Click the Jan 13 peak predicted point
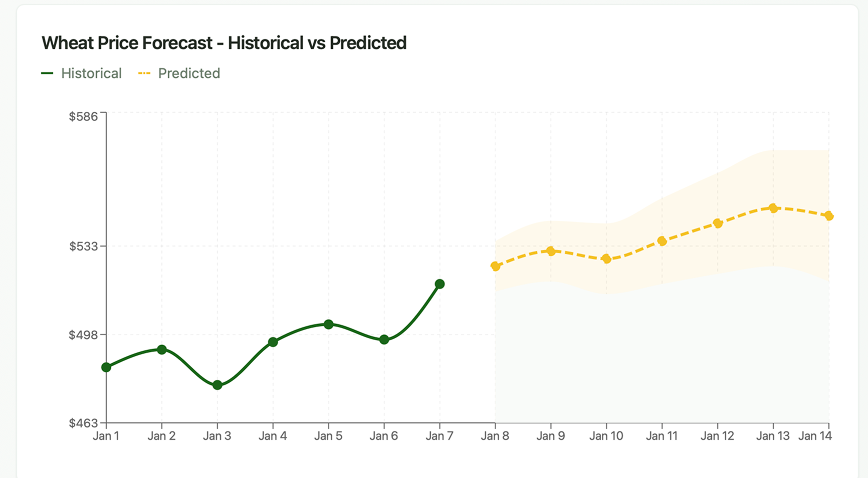Image resolution: width=868 pixels, height=478 pixels. [x=773, y=208]
